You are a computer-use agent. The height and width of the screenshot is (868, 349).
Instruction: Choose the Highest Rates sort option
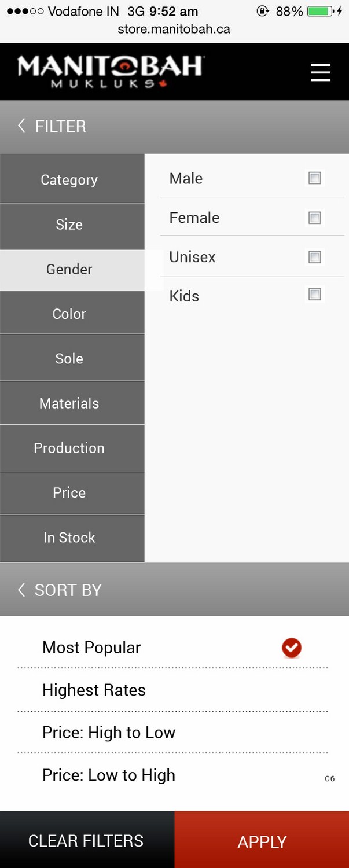point(94,690)
